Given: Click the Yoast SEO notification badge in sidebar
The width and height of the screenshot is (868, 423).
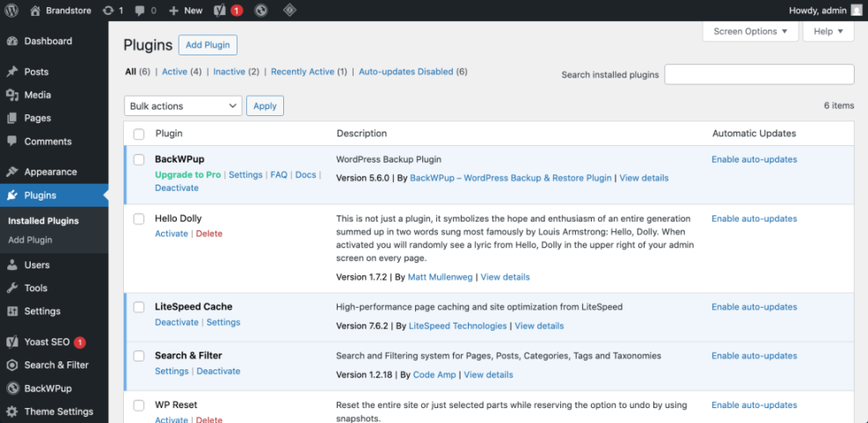Looking at the screenshot, I should coord(80,342).
